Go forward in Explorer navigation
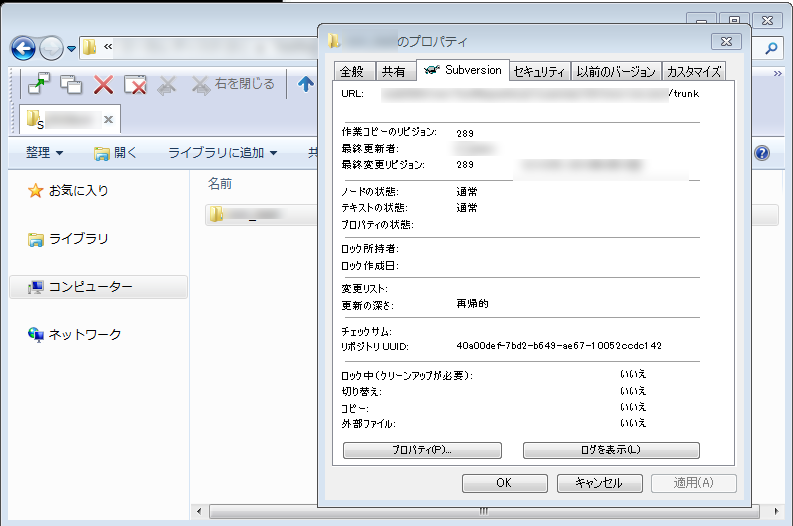The width and height of the screenshot is (793, 526). click(x=51, y=49)
